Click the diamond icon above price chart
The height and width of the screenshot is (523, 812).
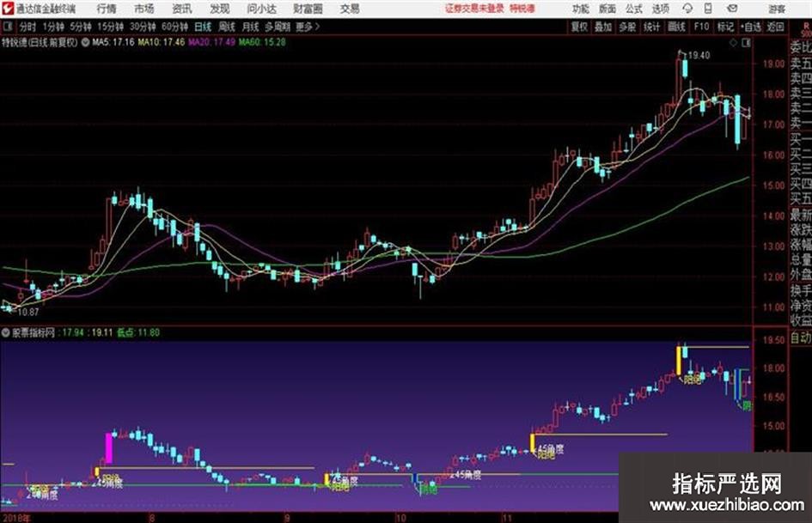(733, 43)
